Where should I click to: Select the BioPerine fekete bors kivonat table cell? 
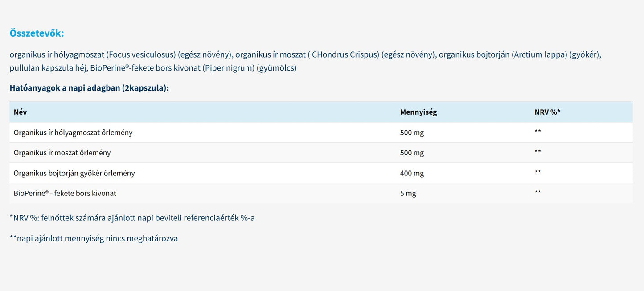tap(65, 193)
